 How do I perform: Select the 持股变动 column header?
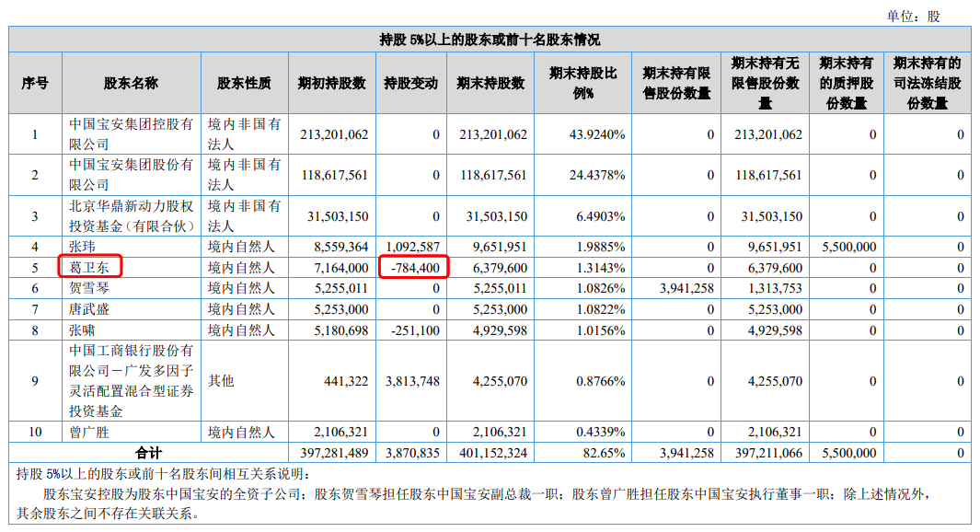point(411,83)
